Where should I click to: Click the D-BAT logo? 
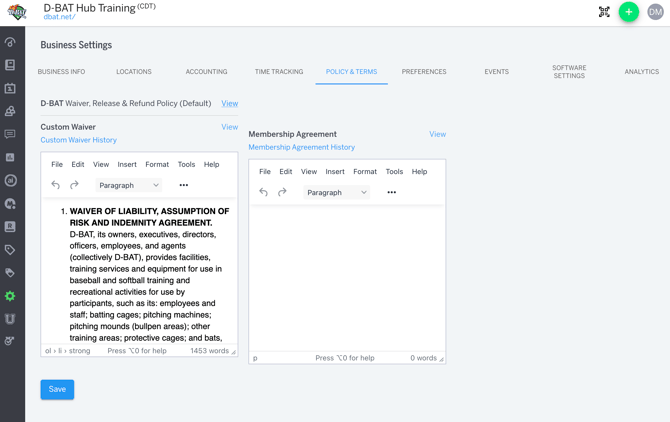point(17,12)
